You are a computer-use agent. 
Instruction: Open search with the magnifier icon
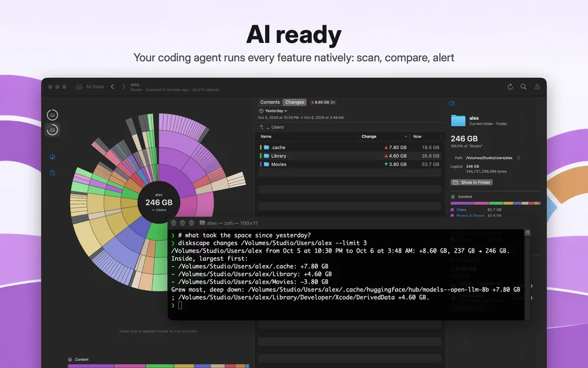coord(523,87)
